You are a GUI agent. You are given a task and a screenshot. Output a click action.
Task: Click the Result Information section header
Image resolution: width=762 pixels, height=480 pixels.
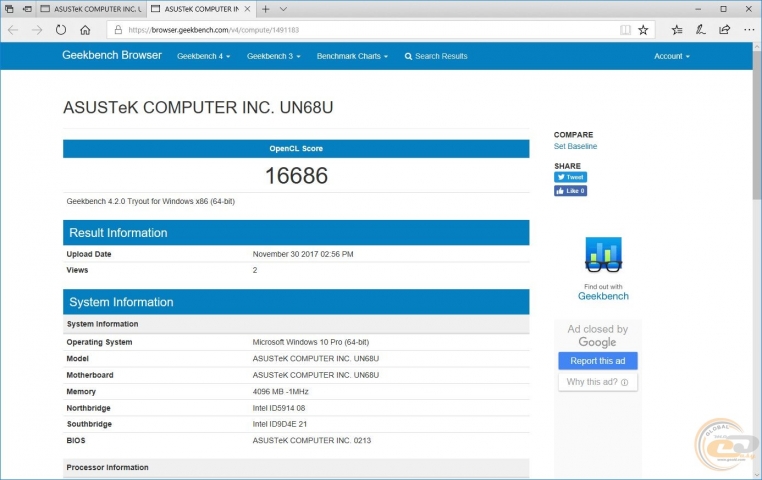[296, 233]
